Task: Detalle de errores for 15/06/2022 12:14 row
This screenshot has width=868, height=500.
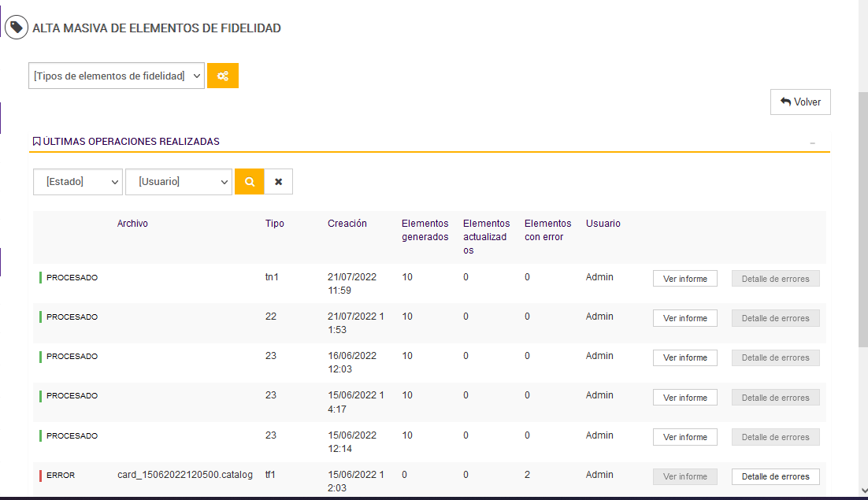Action: pyautogui.click(x=776, y=437)
